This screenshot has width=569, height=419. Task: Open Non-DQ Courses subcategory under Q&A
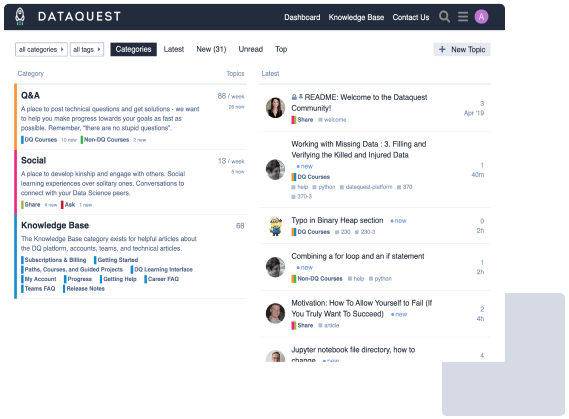pyautogui.click(x=105, y=140)
